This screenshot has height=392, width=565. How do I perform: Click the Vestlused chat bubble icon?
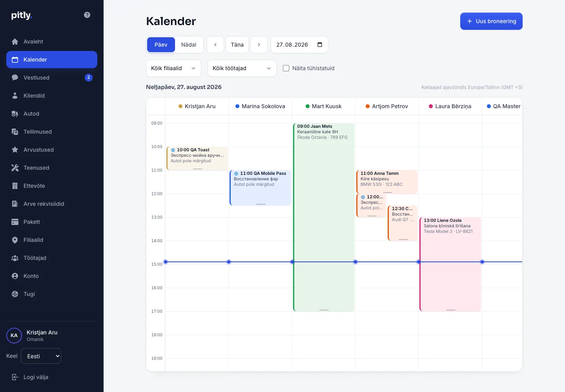tap(15, 78)
